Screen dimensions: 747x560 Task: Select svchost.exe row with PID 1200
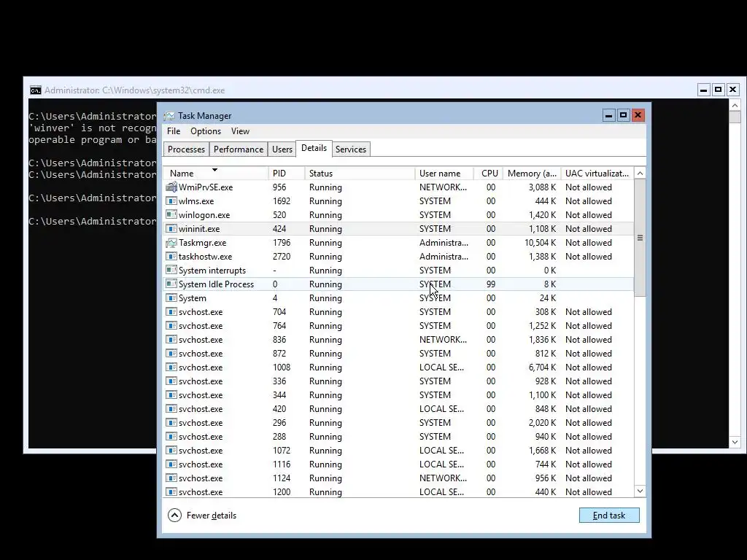point(398,492)
